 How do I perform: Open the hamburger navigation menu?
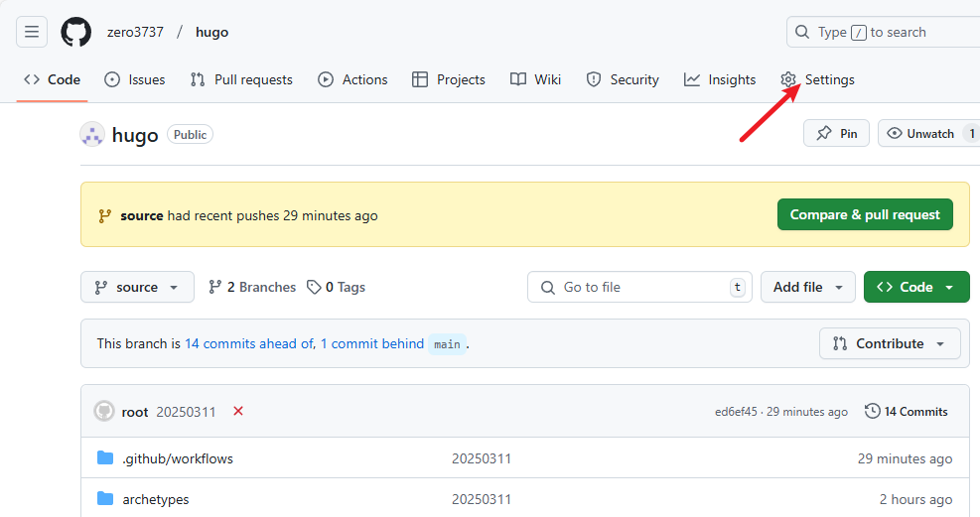(32, 32)
